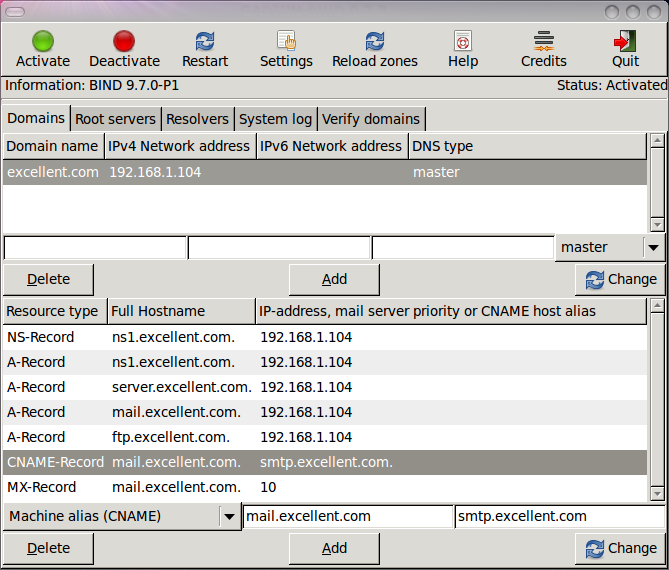Click the green Activate icon
Screen dimensions: 669x570
coord(43,41)
